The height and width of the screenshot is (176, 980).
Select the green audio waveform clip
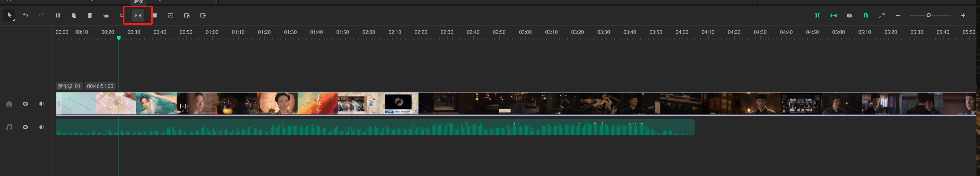click(x=375, y=127)
